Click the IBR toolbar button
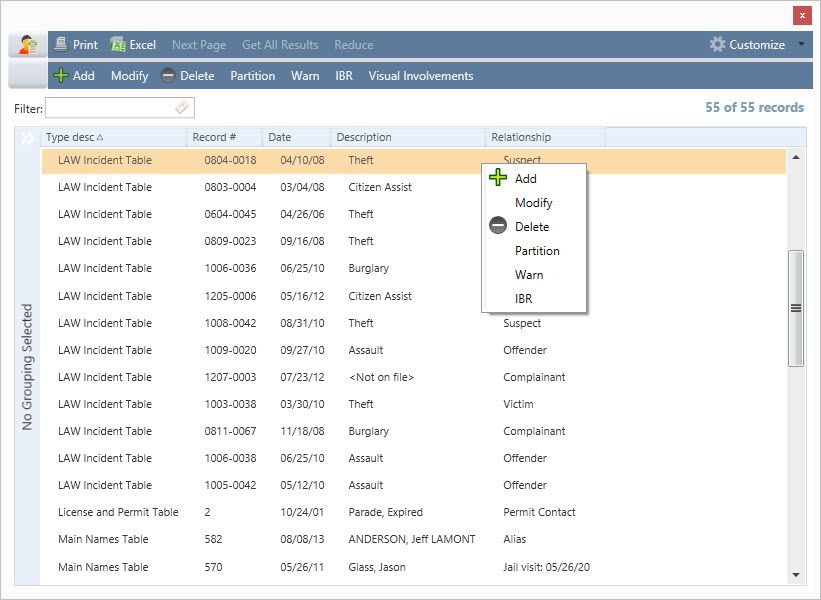This screenshot has width=821, height=600. [x=344, y=76]
